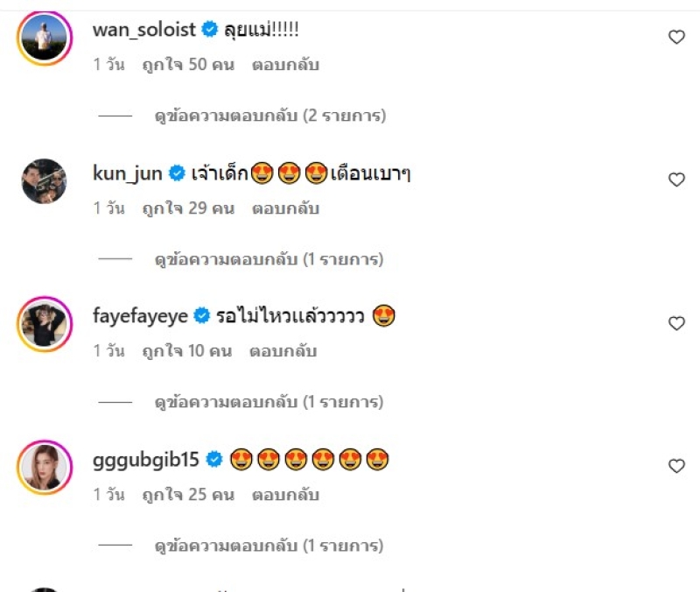View fayefayeye's avatar story ring
The height and width of the screenshot is (592, 700).
(44, 325)
